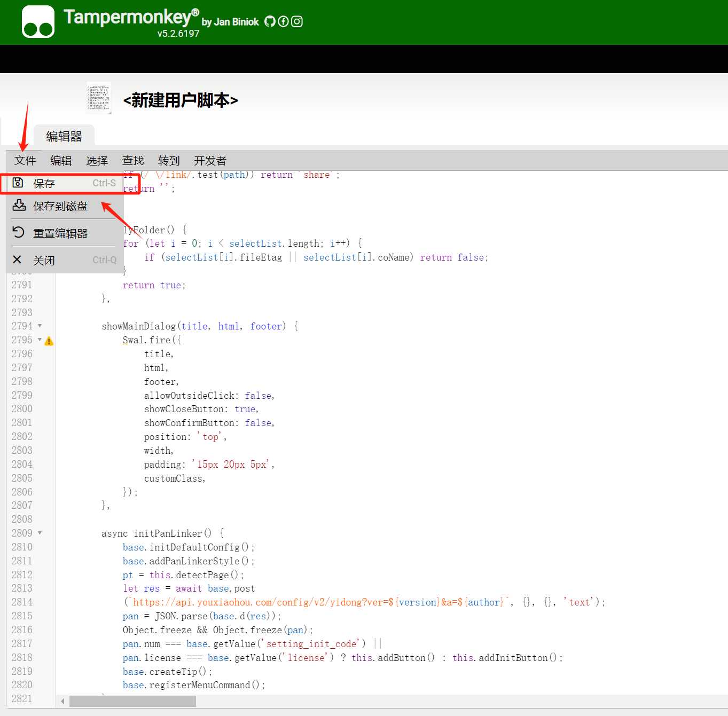This screenshot has width=728, height=716.
Task: Click 'async initPanLinker()' code line
Action: (x=163, y=533)
